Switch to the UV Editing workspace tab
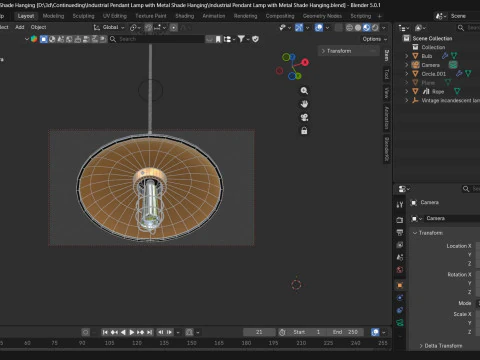Image resolution: width=480 pixels, height=360 pixels. (115, 16)
